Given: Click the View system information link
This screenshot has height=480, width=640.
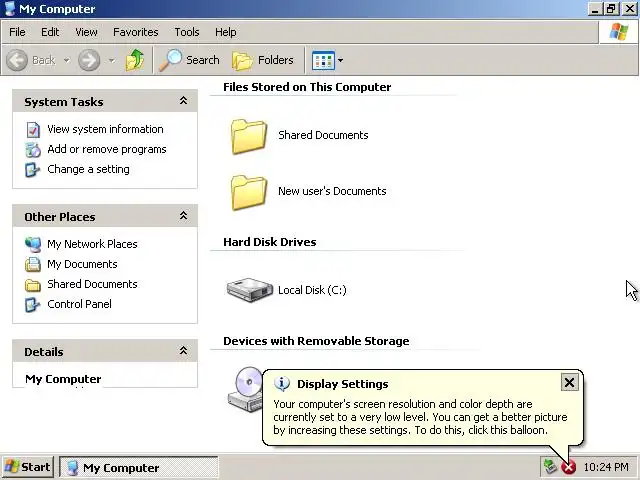Looking at the screenshot, I should (105, 129).
